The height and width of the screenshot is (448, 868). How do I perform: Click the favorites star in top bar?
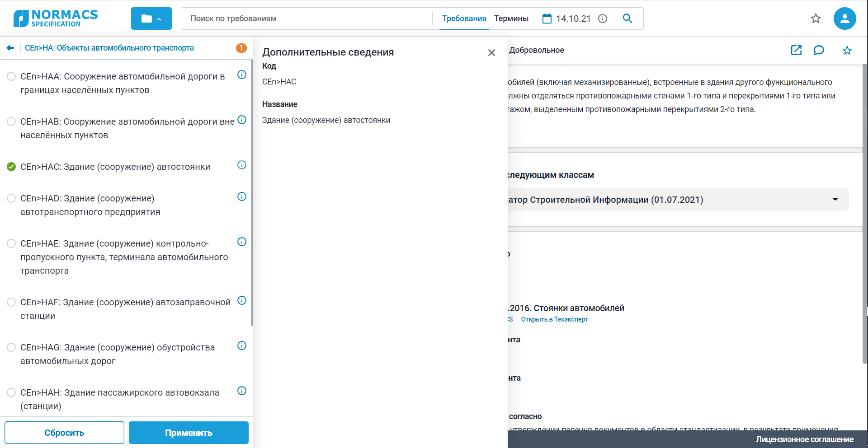(816, 19)
